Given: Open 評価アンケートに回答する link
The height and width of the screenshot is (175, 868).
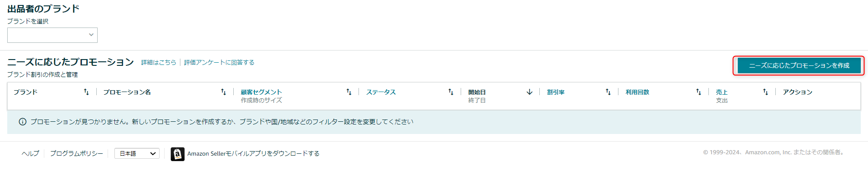Looking at the screenshot, I should click(x=219, y=63).
